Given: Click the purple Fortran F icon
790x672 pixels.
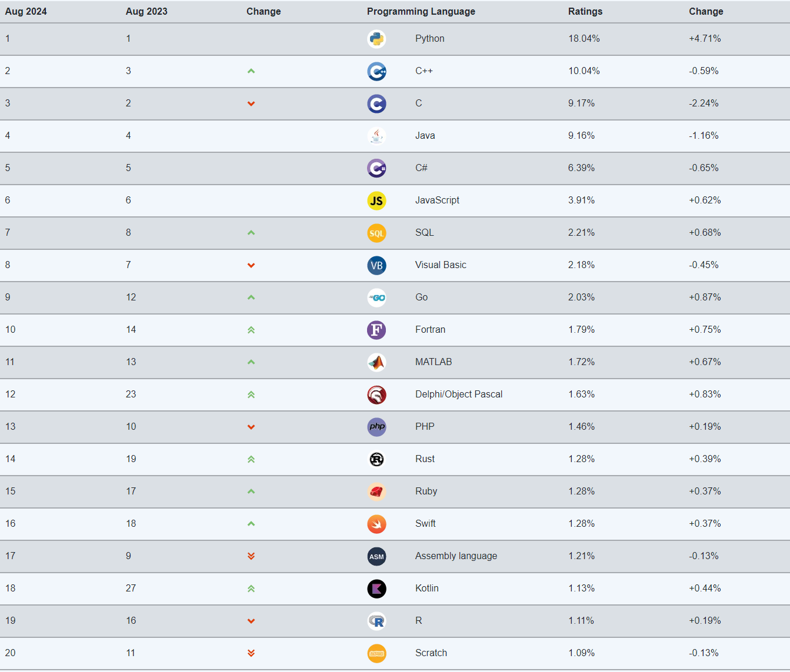Looking at the screenshot, I should [376, 330].
